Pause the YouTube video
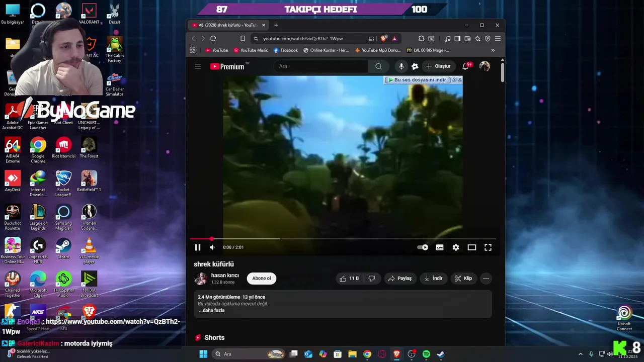644x362 pixels. (198, 247)
